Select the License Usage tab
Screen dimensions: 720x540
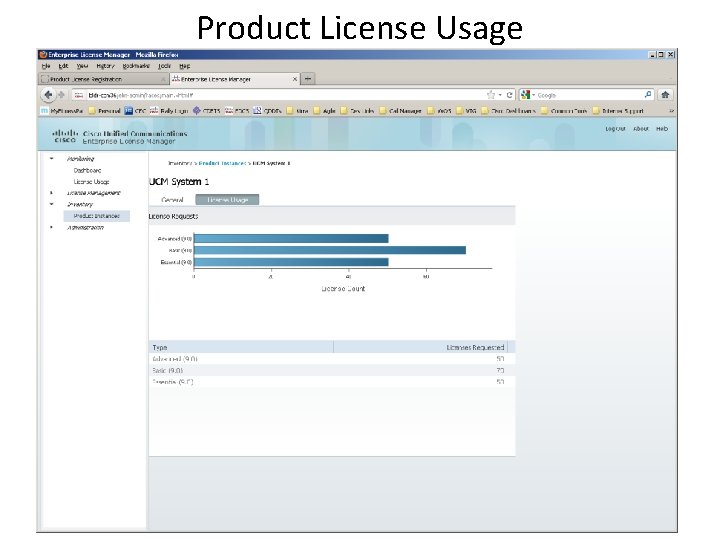point(227,200)
